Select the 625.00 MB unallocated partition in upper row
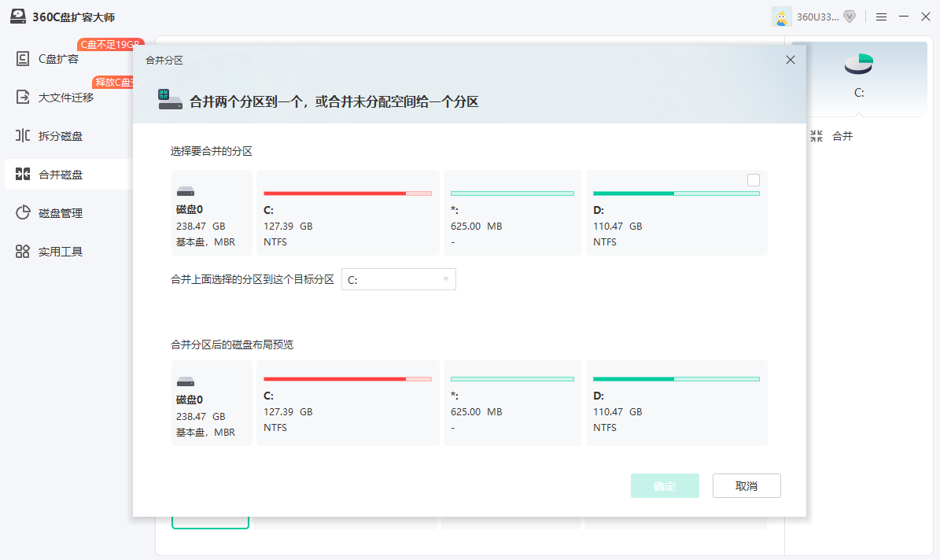Viewport: 940px width, 560px height. (x=513, y=213)
